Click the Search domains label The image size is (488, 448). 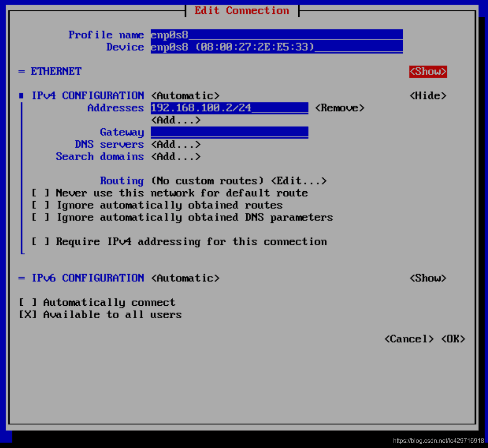pos(100,156)
